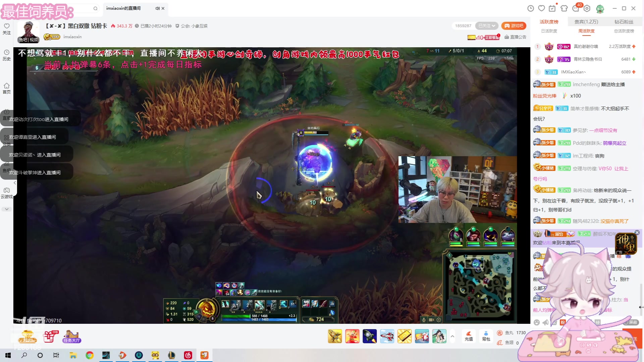Image resolution: width=644 pixels, height=362 pixels.
Task: Send the airplane gift icon
Action: click(x=387, y=336)
